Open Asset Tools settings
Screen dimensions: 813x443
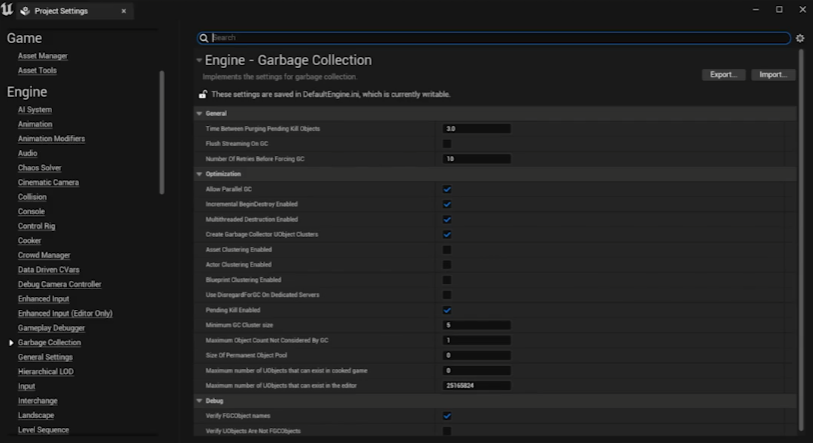click(37, 70)
